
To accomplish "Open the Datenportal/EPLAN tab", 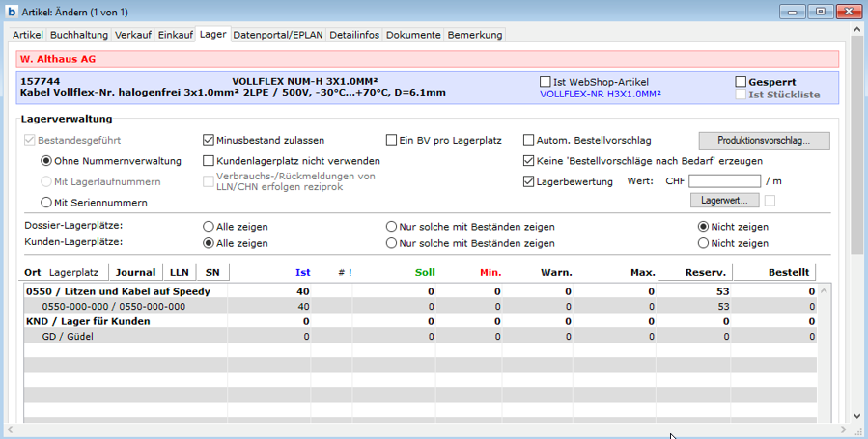I will coord(278,35).
